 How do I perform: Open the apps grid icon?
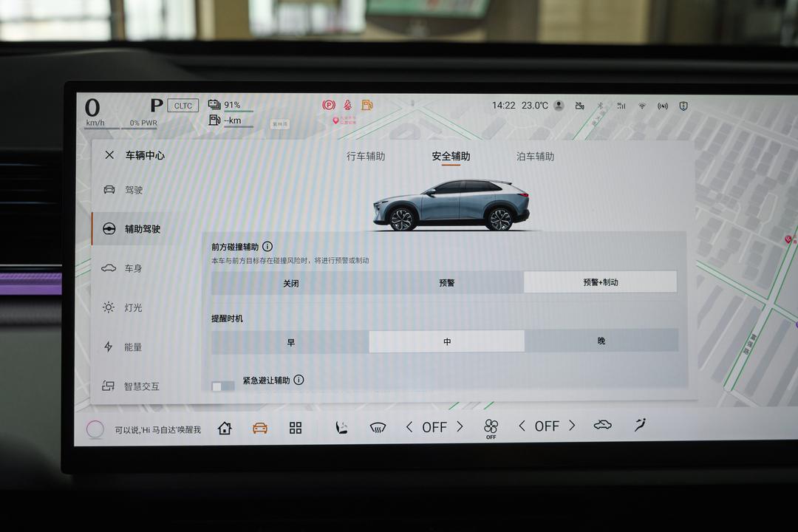[295, 428]
